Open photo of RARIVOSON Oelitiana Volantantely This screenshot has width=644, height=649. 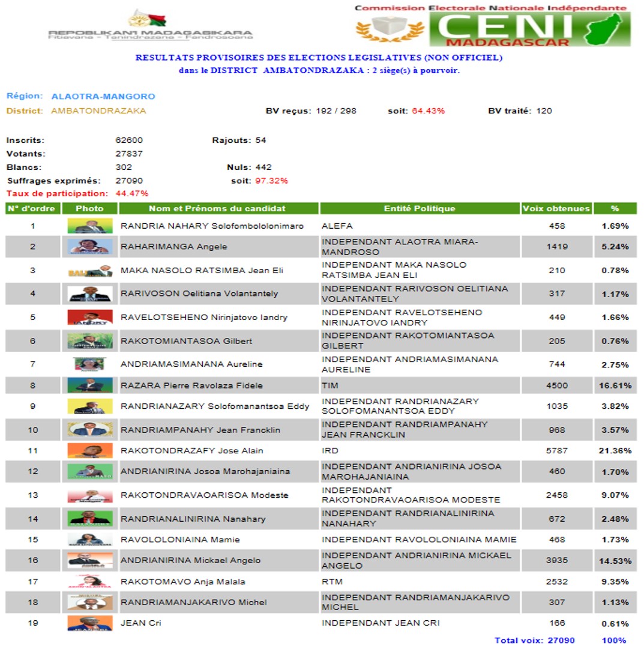point(90,294)
